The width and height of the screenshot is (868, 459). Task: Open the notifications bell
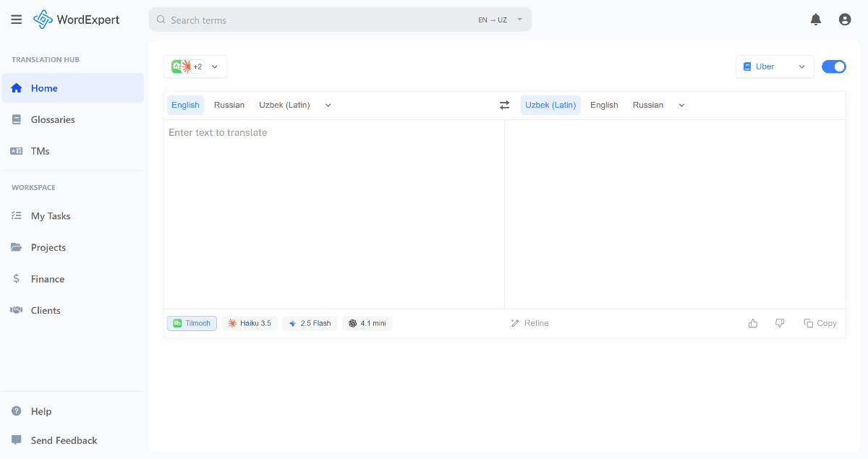816,20
